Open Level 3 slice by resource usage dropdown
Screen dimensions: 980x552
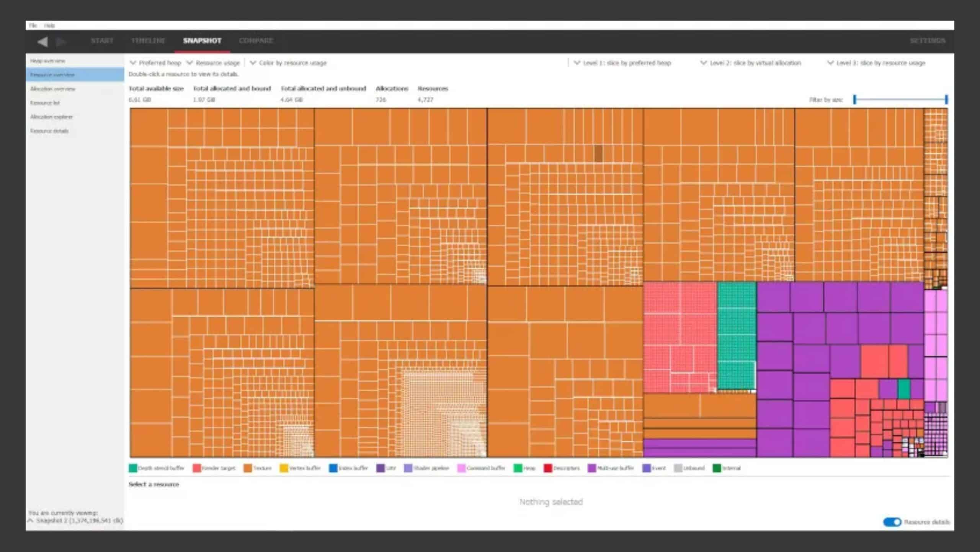876,63
